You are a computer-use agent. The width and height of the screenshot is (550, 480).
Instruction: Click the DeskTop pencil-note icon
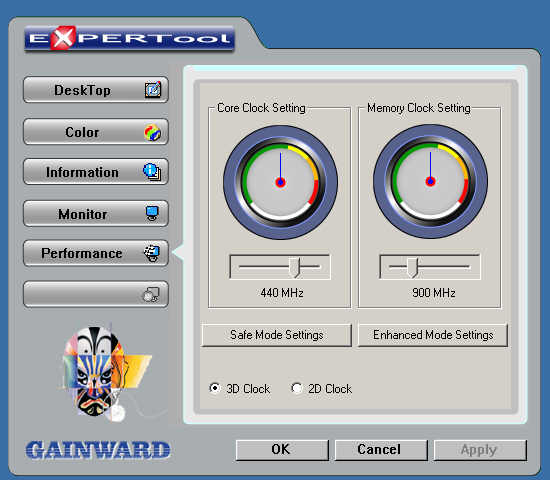(153, 89)
